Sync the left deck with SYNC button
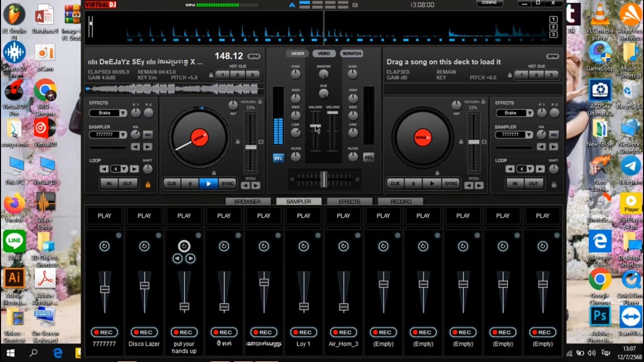The width and height of the screenshot is (644, 362). (x=227, y=184)
